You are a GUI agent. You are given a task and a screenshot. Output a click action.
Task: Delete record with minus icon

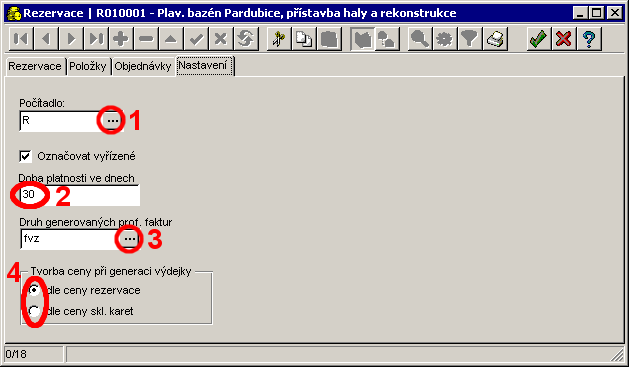click(146, 39)
